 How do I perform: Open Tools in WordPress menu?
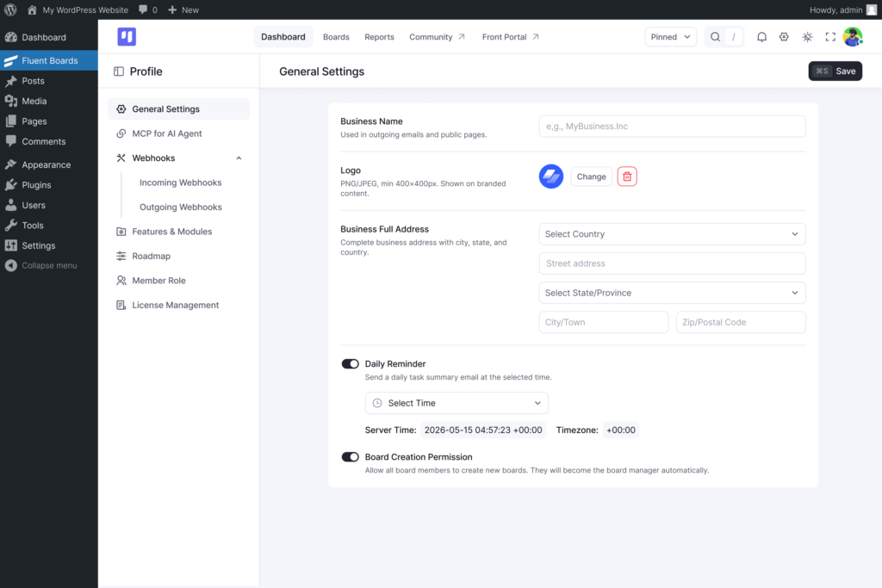pyautogui.click(x=49, y=226)
